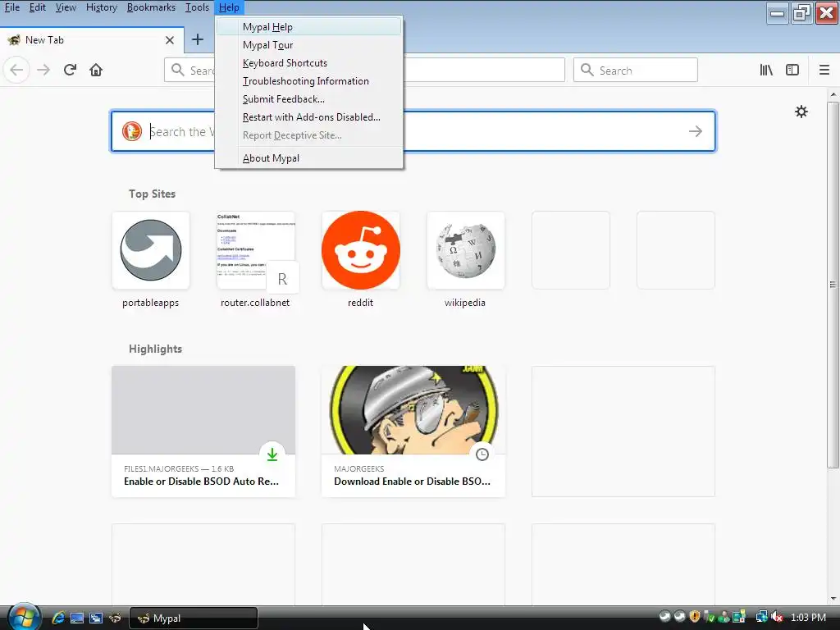
Task: Click the 1:03 PM clock
Action: tap(808, 617)
